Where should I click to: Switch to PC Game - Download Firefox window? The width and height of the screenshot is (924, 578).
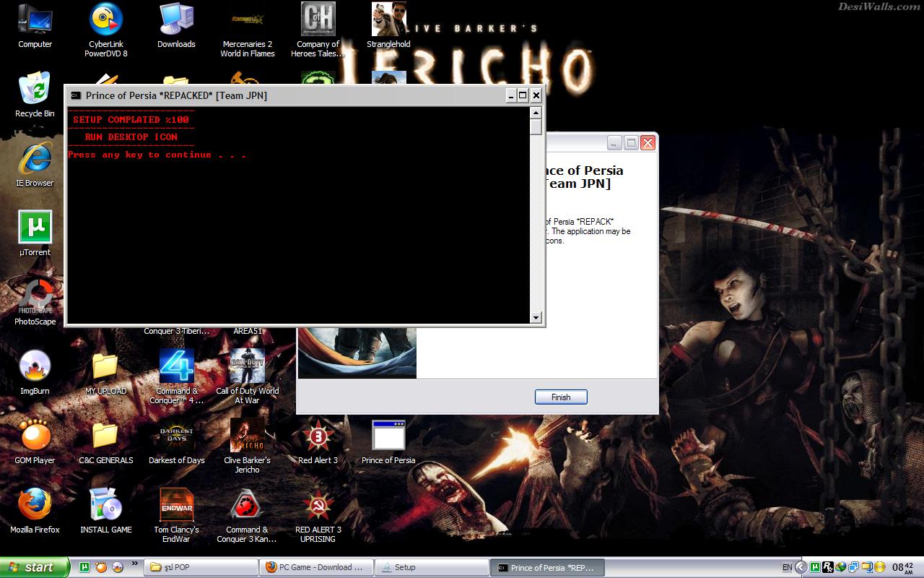click(x=317, y=567)
